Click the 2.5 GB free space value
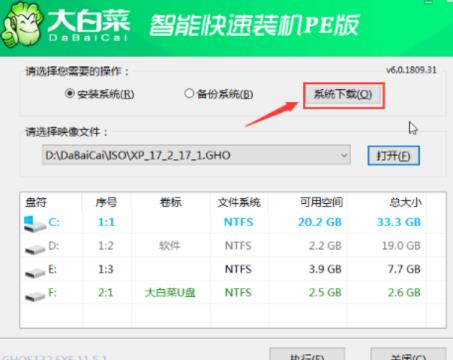 point(325,292)
